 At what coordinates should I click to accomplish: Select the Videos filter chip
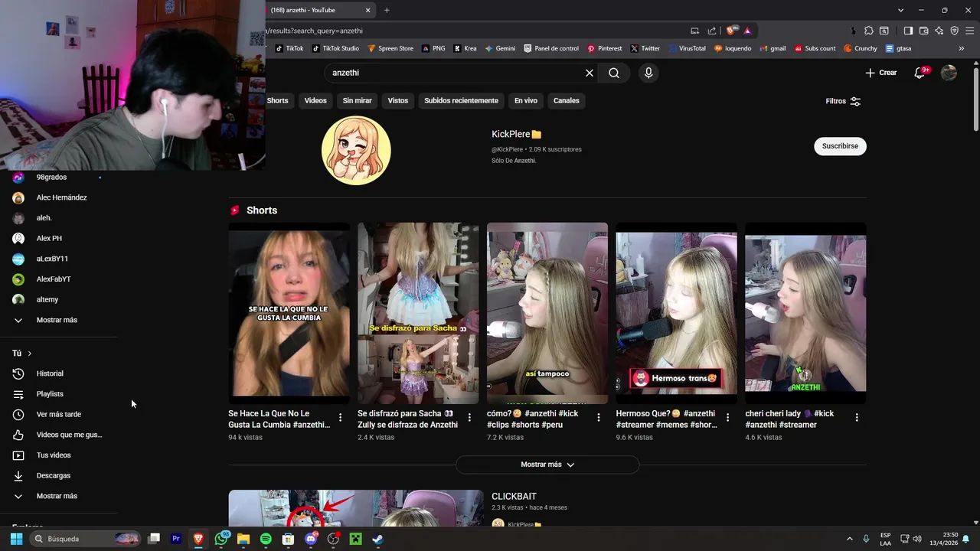(x=315, y=100)
